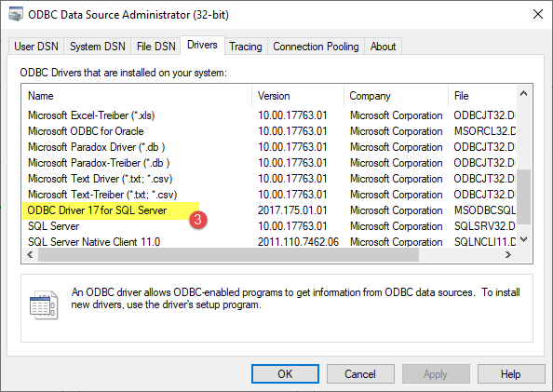Click the list scroll down arrow
The image size is (553, 392).
524,239
